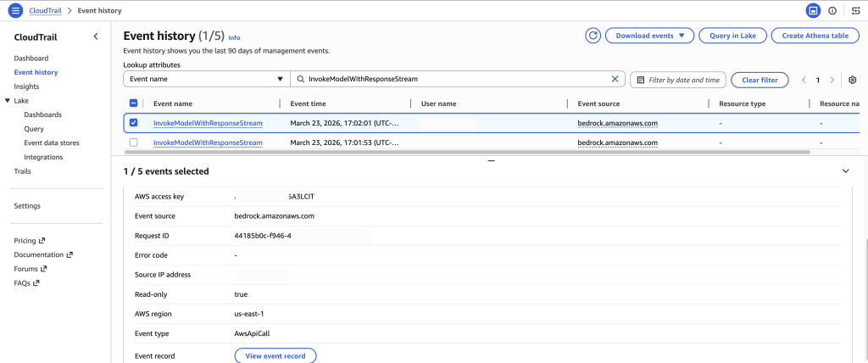Viewport: 868px width, 363px height.
Task: Open the Pricing external link
Action: pyautogui.click(x=30, y=241)
